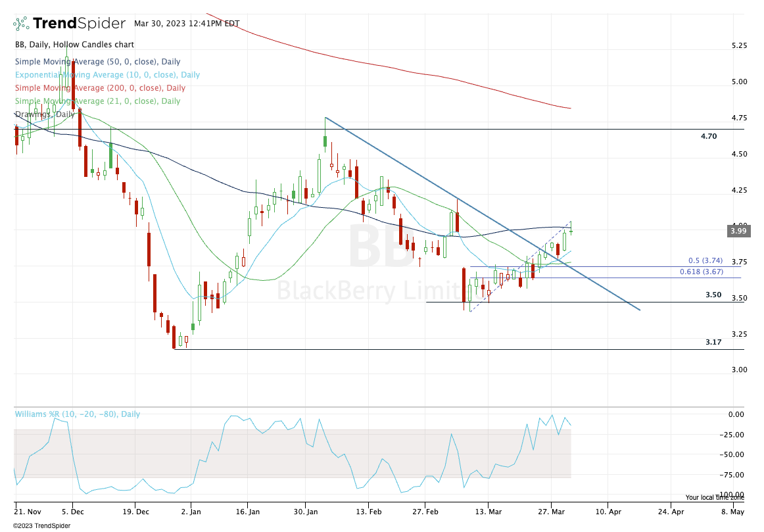Click the Williams %R (10, -20, -80) indicator label
Screen dimensions: 764x532
78,414
